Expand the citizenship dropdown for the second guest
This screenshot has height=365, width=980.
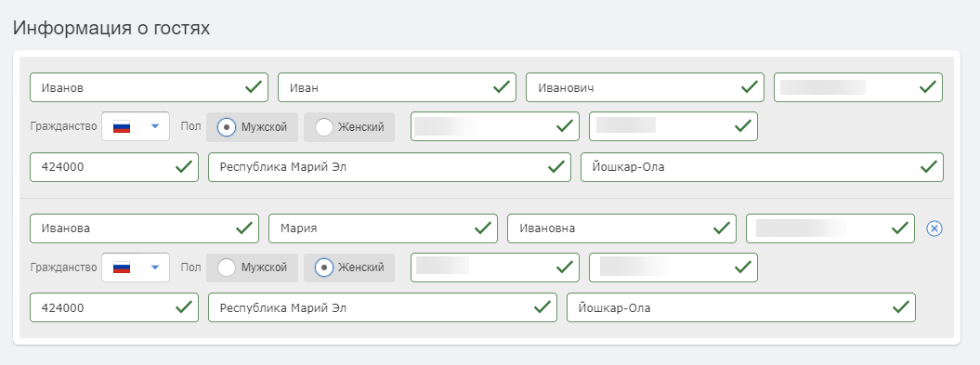click(x=136, y=267)
